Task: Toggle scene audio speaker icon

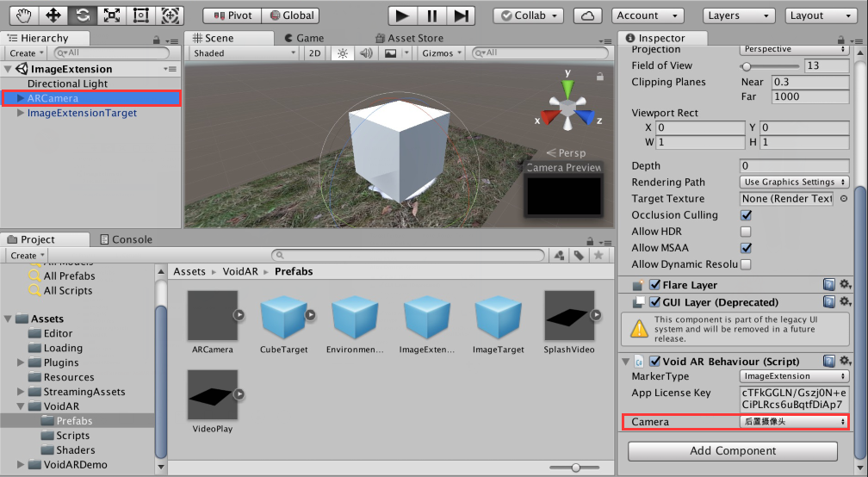Action: tap(366, 53)
